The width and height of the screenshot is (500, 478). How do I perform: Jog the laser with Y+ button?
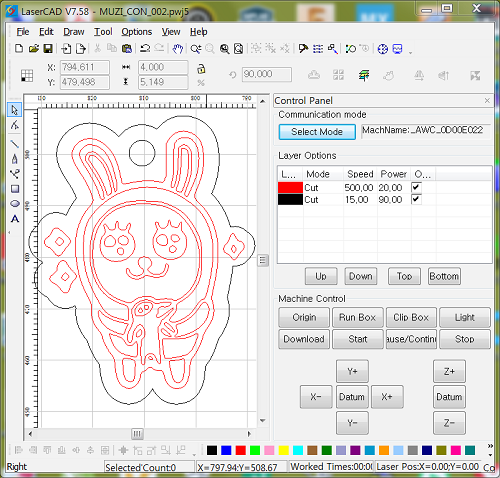[352, 371]
